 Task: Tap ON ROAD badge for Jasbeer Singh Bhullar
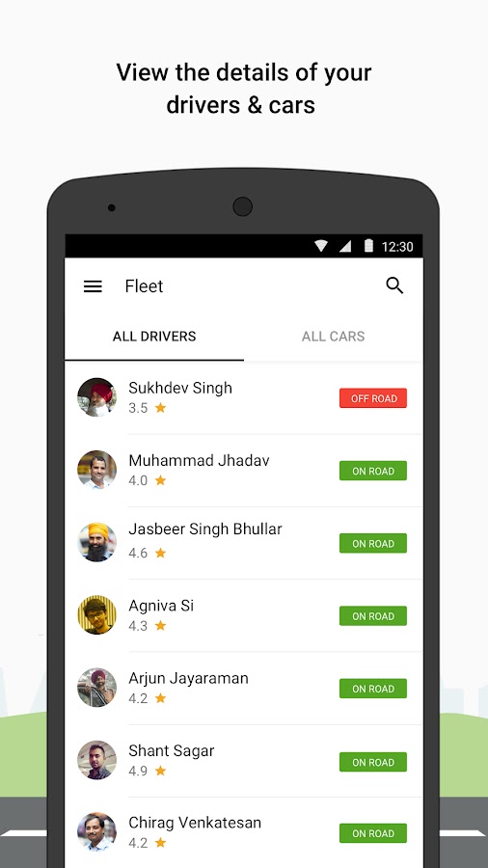(373, 543)
